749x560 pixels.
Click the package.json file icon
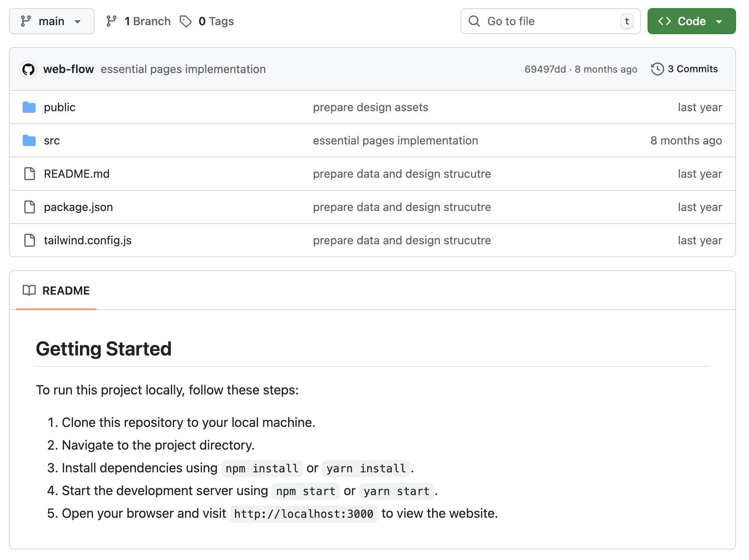pos(30,207)
